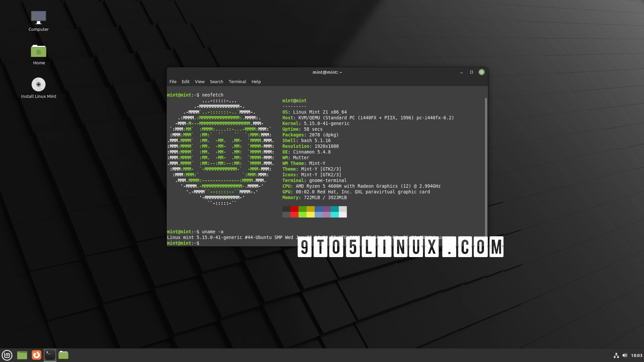Open the Search menu in the terminal
The height and width of the screenshot is (362, 644).
(216, 81)
